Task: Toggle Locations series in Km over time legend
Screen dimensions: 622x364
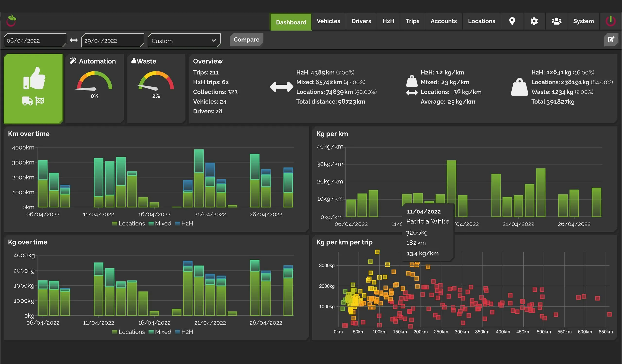Action: 128,223
